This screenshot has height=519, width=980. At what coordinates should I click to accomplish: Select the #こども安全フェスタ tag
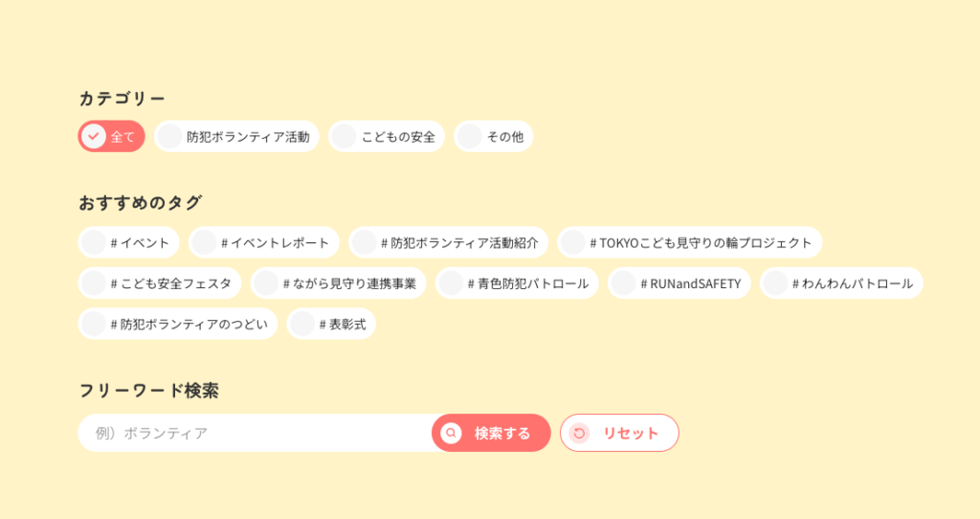pyautogui.click(x=159, y=283)
